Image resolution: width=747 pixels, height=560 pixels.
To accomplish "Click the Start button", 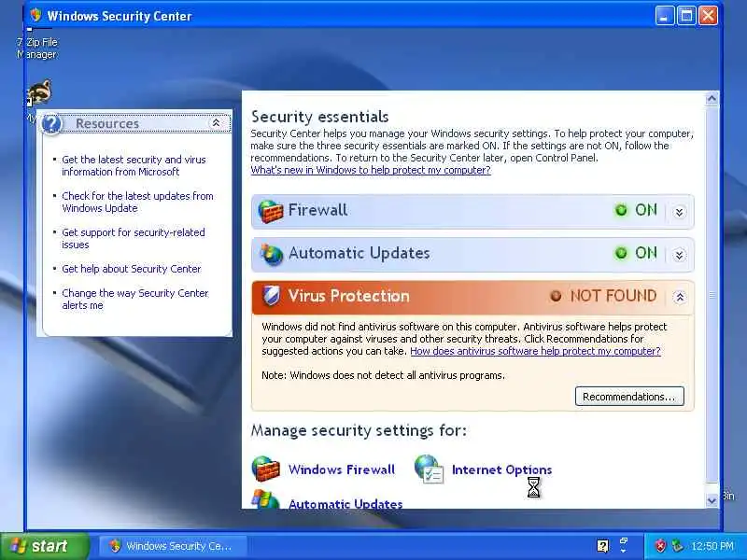I will click(x=44, y=546).
